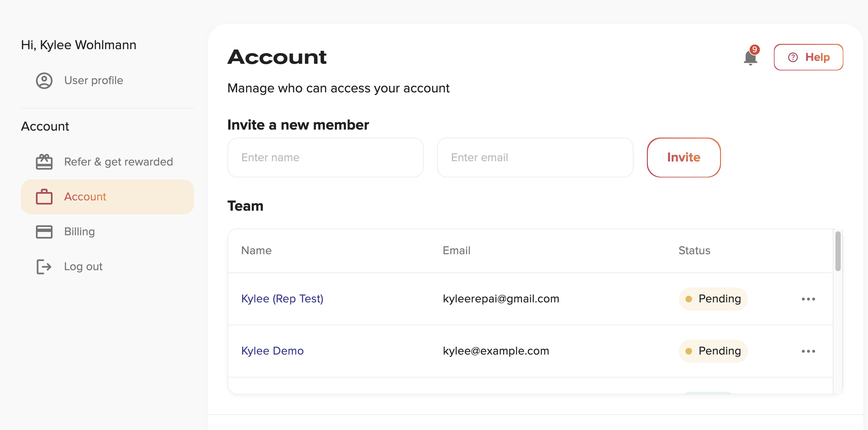Select the Account menu item
The image size is (868, 430).
point(107,197)
